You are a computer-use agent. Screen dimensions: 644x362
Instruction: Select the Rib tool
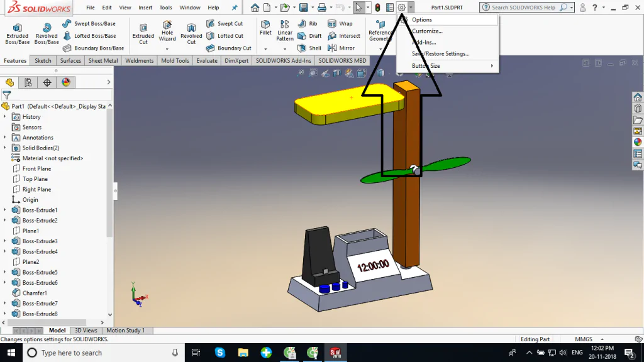[308, 24]
